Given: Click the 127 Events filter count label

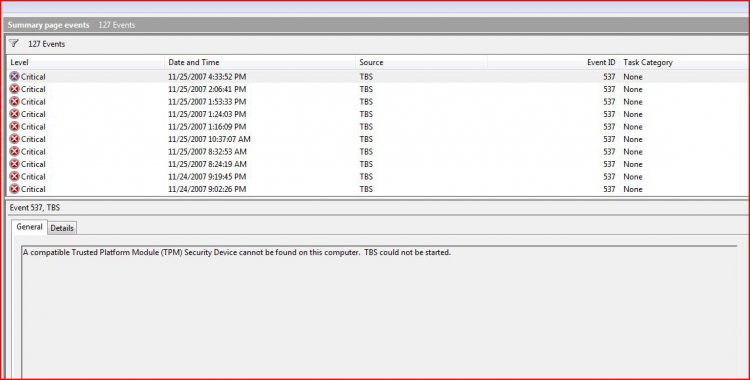Looking at the screenshot, I should (x=46, y=44).
